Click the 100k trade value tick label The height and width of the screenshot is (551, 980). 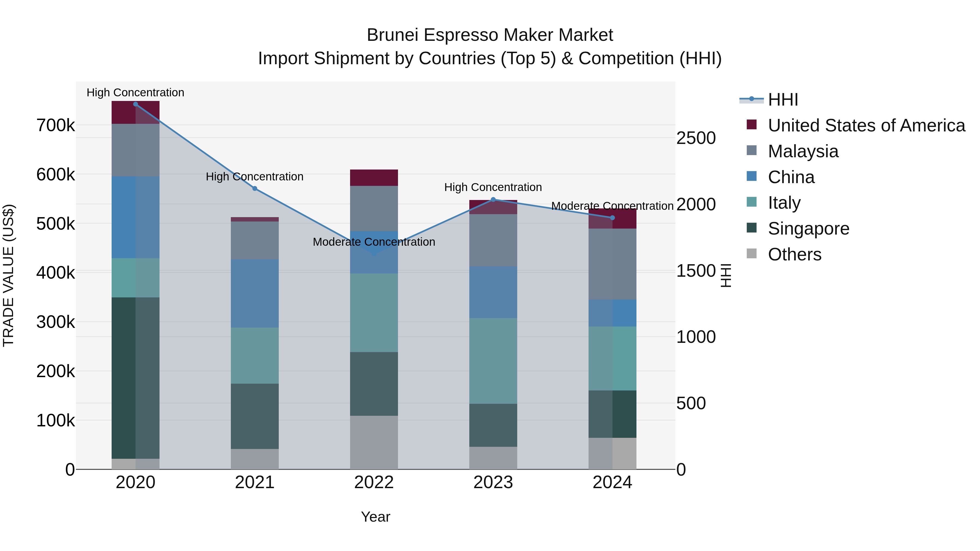[x=56, y=421]
